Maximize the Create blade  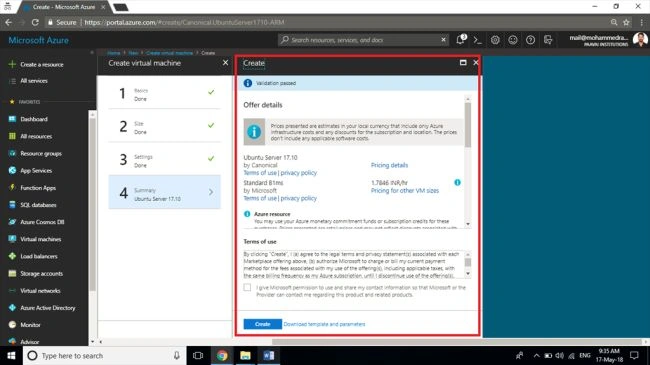[463, 63]
